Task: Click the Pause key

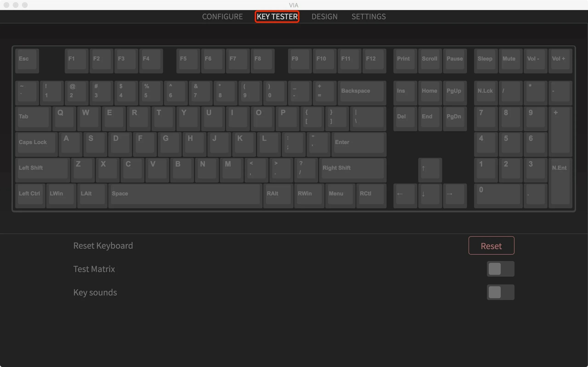Action: (454, 59)
